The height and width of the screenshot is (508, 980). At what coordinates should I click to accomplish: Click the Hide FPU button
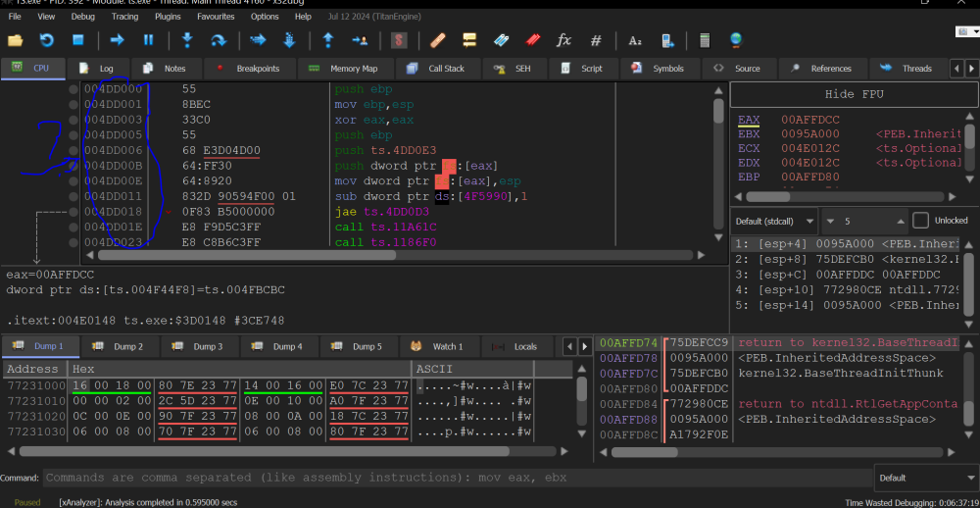[x=852, y=94]
